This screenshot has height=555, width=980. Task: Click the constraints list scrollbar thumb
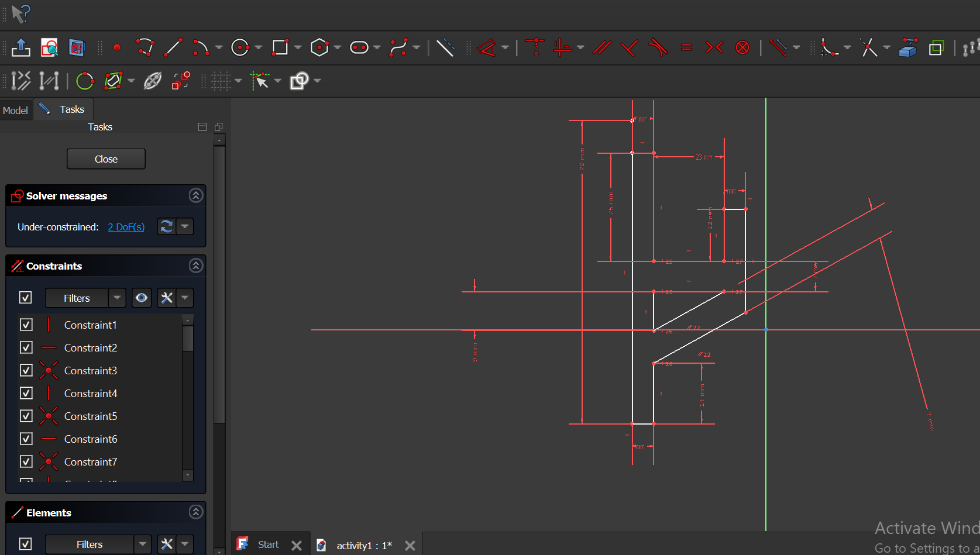[x=188, y=338]
